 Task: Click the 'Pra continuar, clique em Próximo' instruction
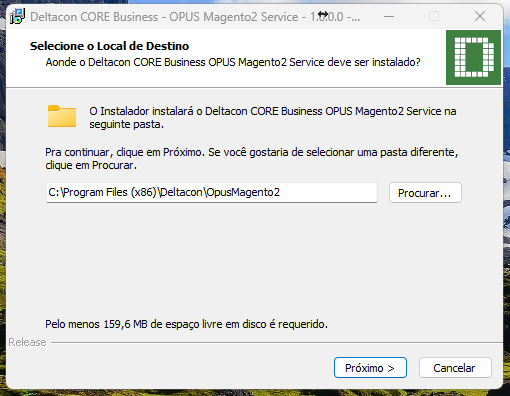tap(252, 159)
